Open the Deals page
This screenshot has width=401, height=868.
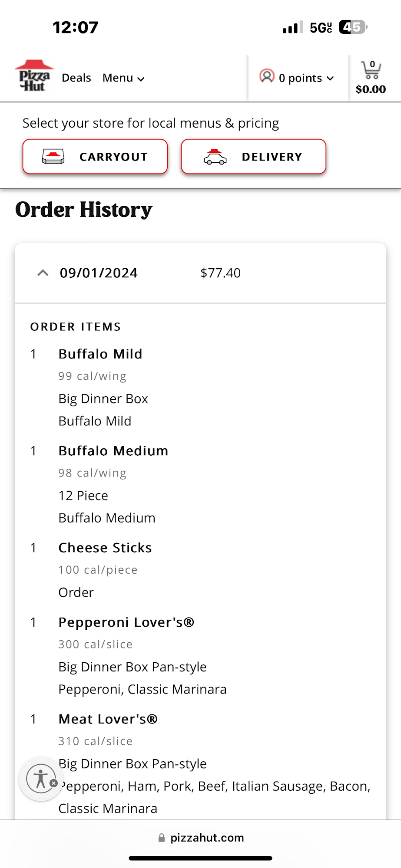pos(76,78)
